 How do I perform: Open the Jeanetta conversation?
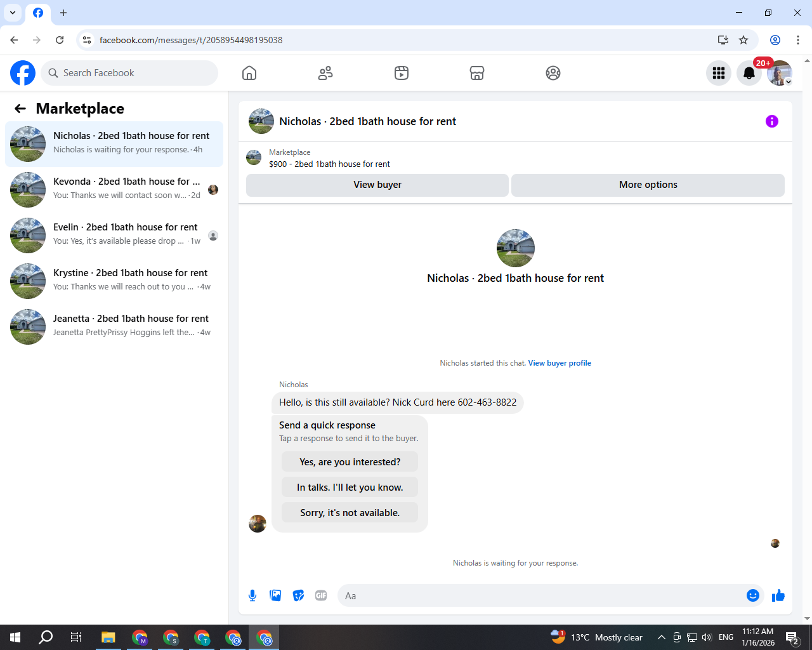point(114,327)
